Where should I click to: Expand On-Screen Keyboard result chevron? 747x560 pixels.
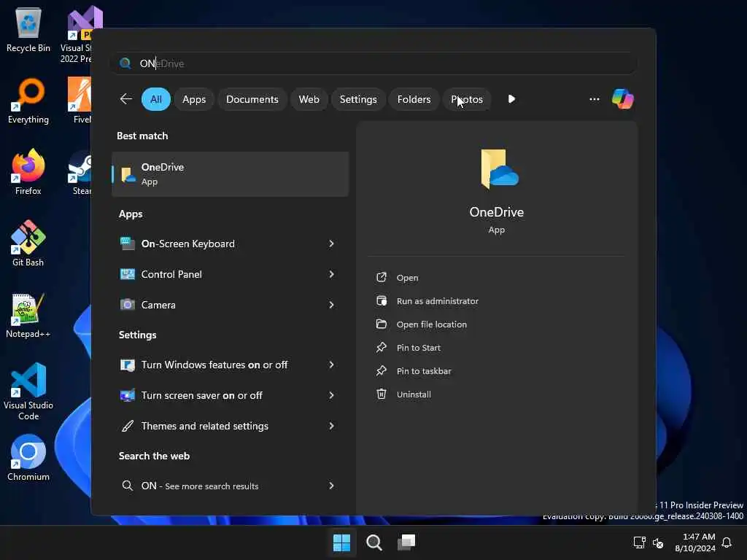coord(331,244)
